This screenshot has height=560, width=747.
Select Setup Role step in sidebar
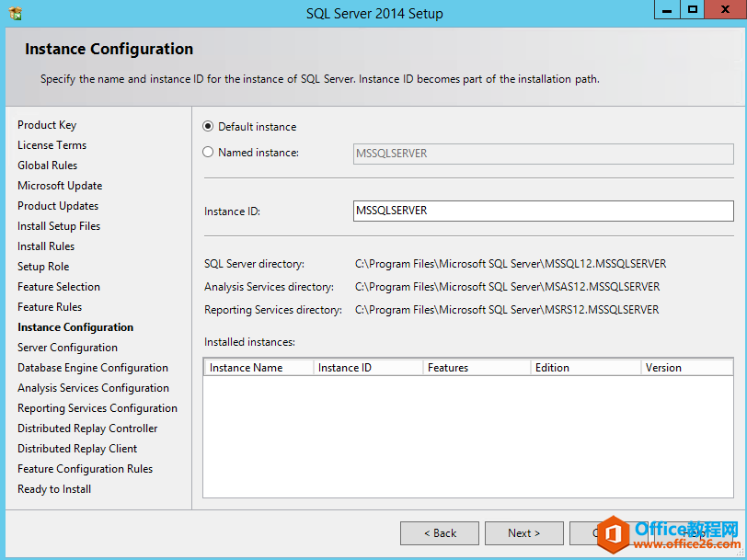click(43, 267)
